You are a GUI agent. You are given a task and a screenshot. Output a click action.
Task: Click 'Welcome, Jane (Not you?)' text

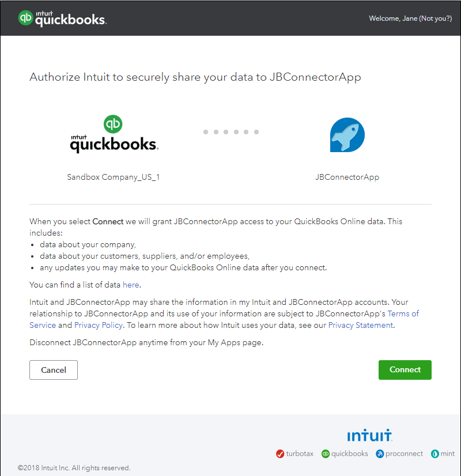coord(410,18)
